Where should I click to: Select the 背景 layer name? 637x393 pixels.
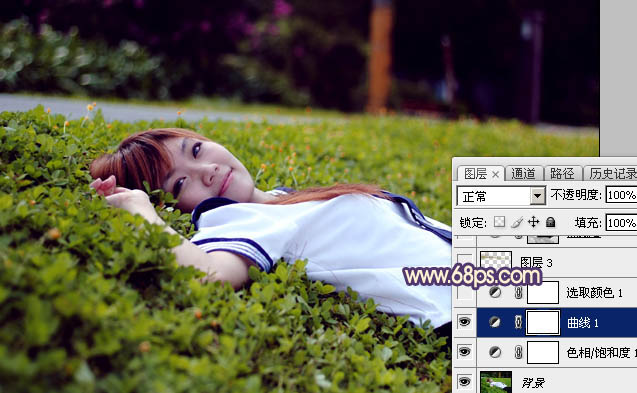533,382
